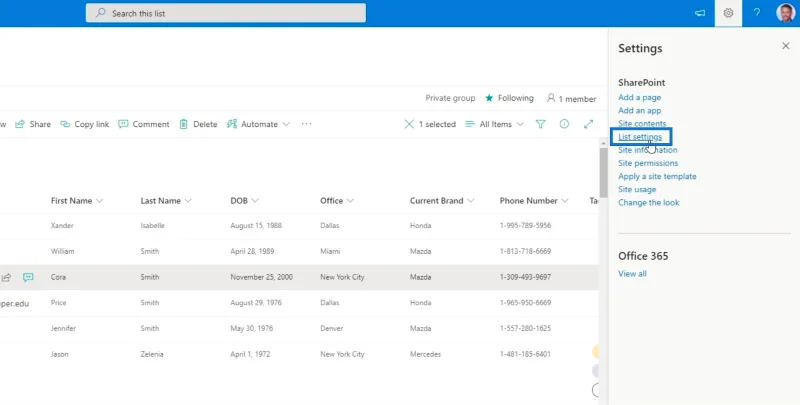
Task: Click Price first name cell
Action: coord(59,303)
